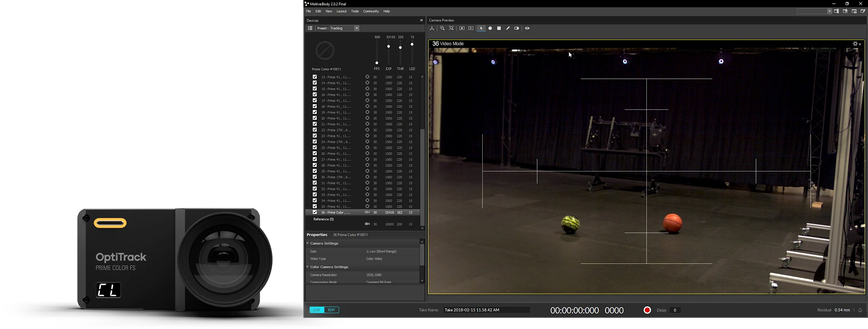This screenshot has height=329, width=868.
Task: Toggle checkbox for camera 36 - Prime Color
Action: (315, 212)
